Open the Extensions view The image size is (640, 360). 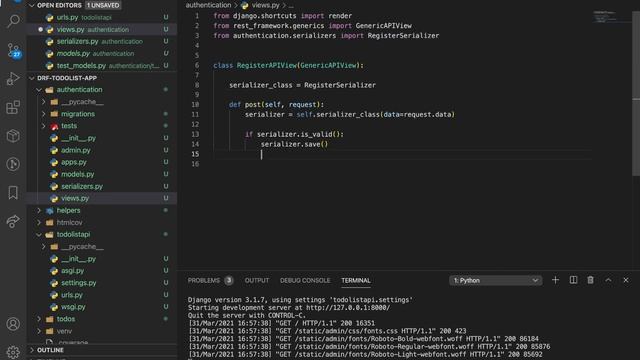pos(13,107)
